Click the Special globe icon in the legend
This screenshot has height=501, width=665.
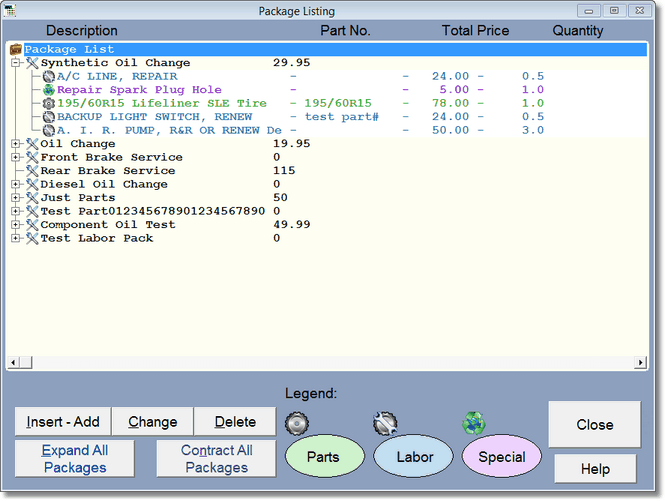(x=474, y=423)
